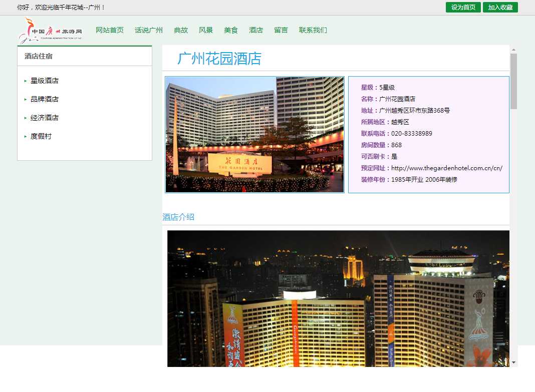The height and width of the screenshot is (392, 535).
Task: Click the arrow bullet beside 星级酒店
Action: pyautogui.click(x=26, y=81)
